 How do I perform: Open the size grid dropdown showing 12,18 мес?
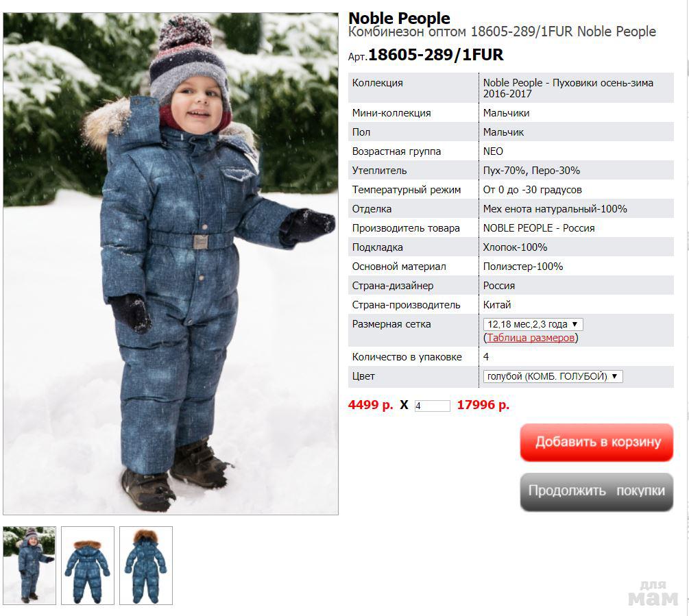pos(533,325)
